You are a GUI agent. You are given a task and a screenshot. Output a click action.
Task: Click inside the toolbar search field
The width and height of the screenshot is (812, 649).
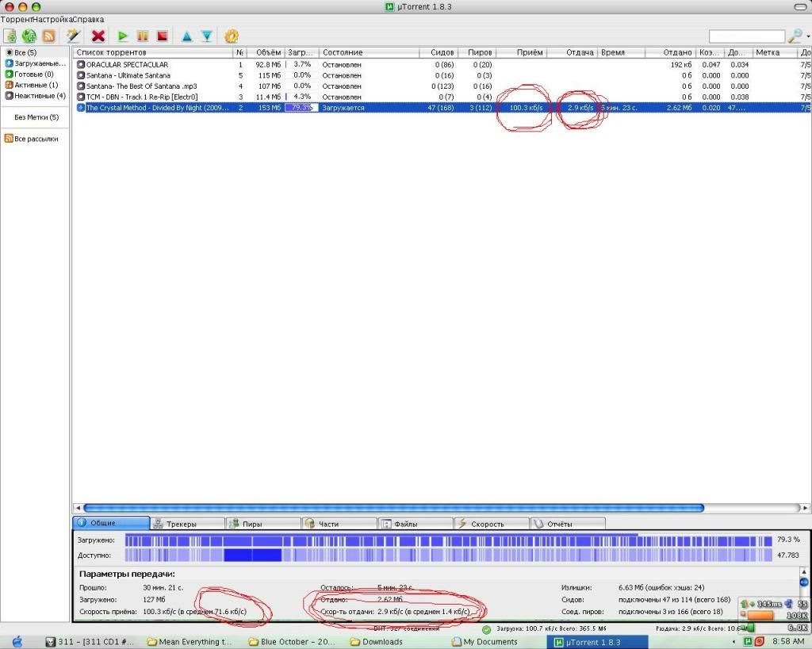747,36
